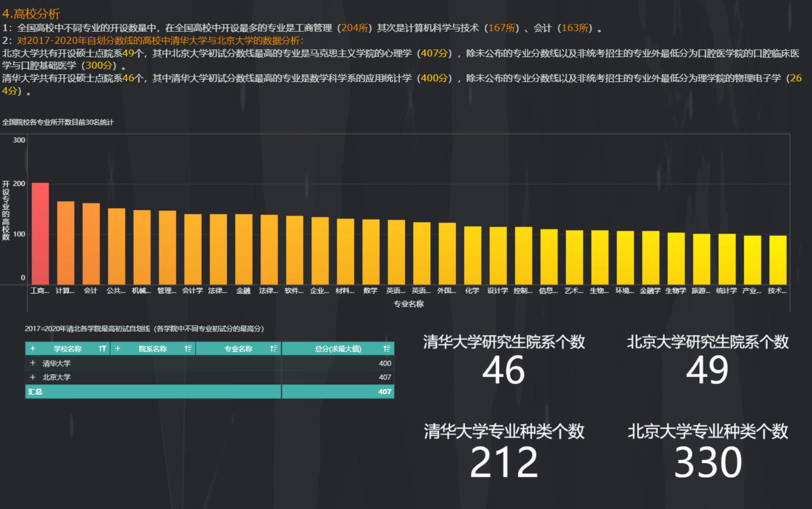
Task: Select 北京大学专业种类个数 value 330
Action: (707, 463)
